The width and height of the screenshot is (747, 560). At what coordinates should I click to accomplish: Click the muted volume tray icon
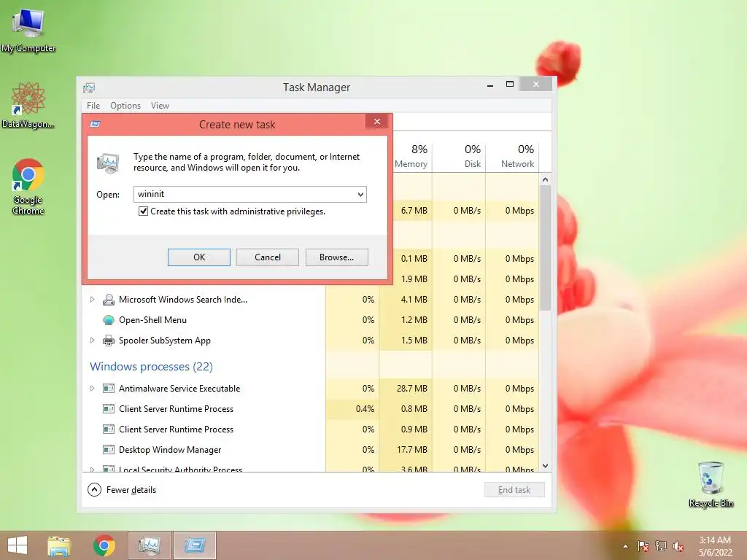(x=678, y=546)
